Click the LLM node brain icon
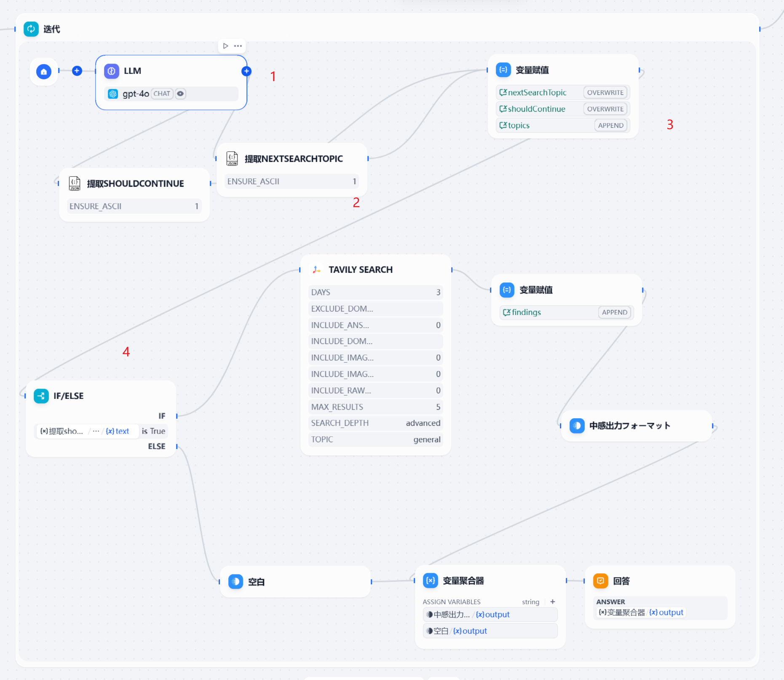 click(x=112, y=71)
